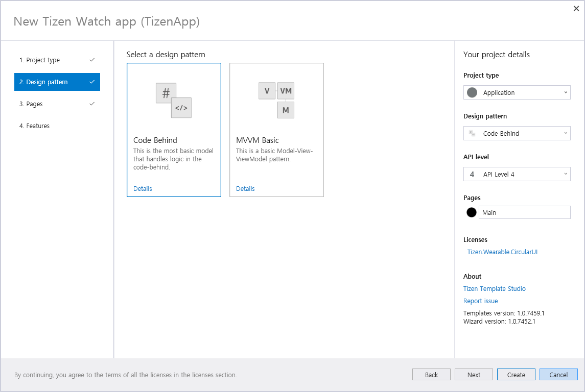The image size is (585, 392).
Task: Click the checkmark next to Pages step
Action: (92, 104)
